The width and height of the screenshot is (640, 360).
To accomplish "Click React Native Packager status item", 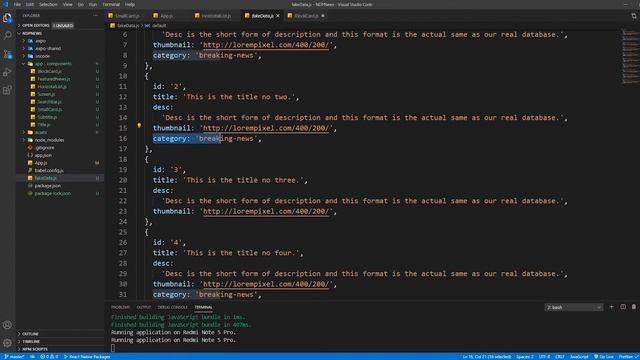I will pyautogui.click(x=87, y=357).
